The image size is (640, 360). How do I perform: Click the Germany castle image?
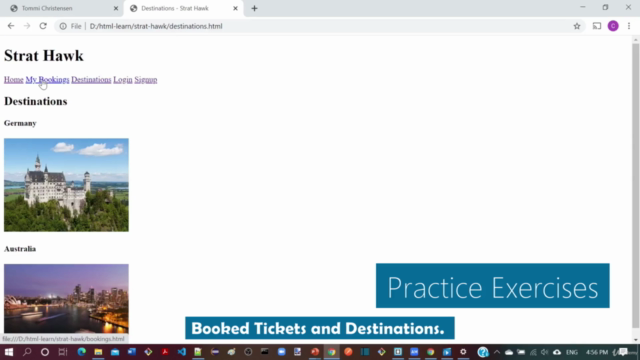tap(66, 185)
